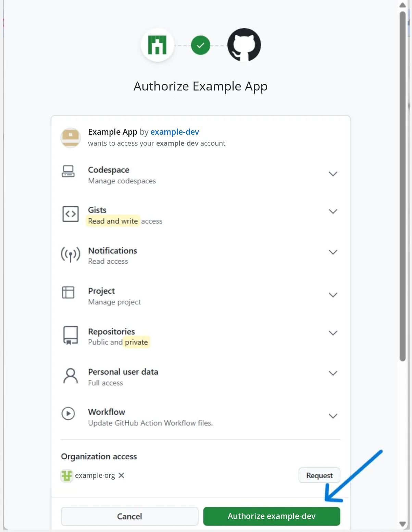Expand the Personal user data chevron
Image resolution: width=412 pixels, height=532 pixels.
pos(333,373)
